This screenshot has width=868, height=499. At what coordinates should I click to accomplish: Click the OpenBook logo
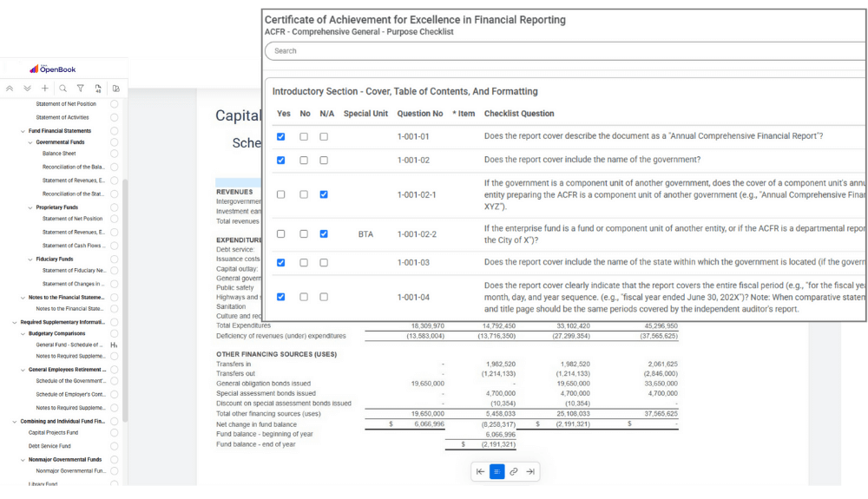coord(53,69)
